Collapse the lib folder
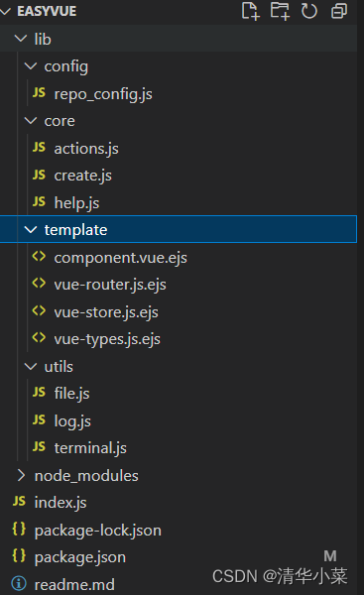Image resolution: width=364 pixels, height=595 pixels. coord(21,39)
